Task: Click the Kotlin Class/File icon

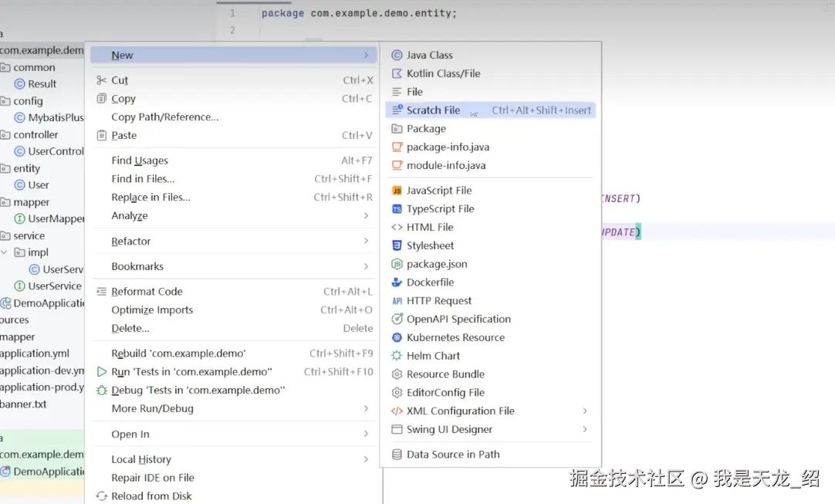Action: [x=397, y=73]
